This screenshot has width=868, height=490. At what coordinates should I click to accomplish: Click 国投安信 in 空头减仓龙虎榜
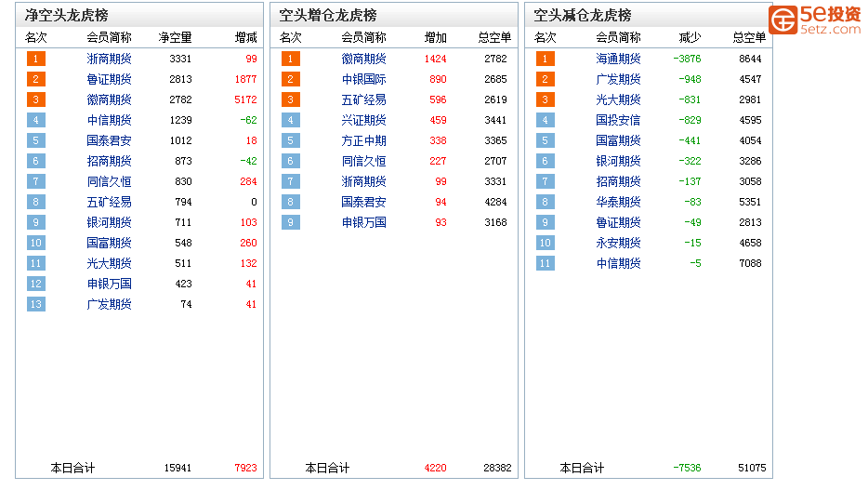[618, 120]
